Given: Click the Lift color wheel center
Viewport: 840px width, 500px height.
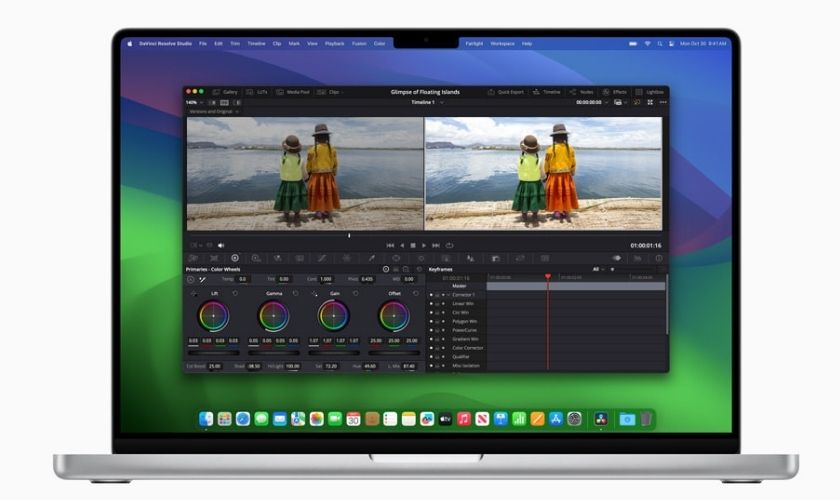Looking at the screenshot, I should coord(214,316).
